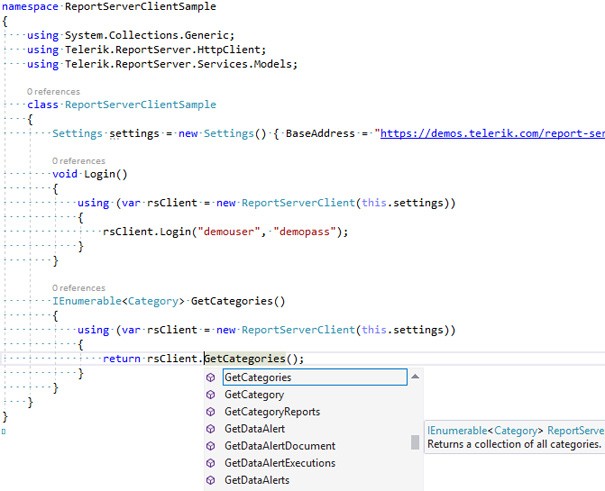Click method icon beside GetDataAlertDocument suggestion

click(211, 446)
